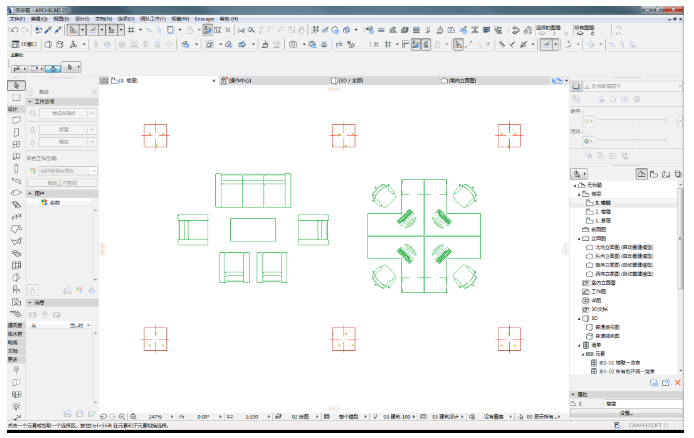Click the Redo icon in the toolbar

(25, 30)
